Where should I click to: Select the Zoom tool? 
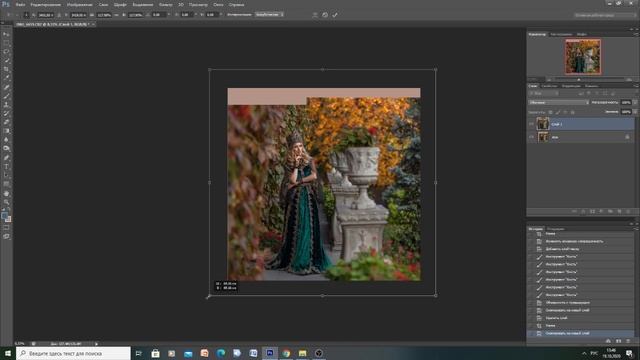coord(6,202)
